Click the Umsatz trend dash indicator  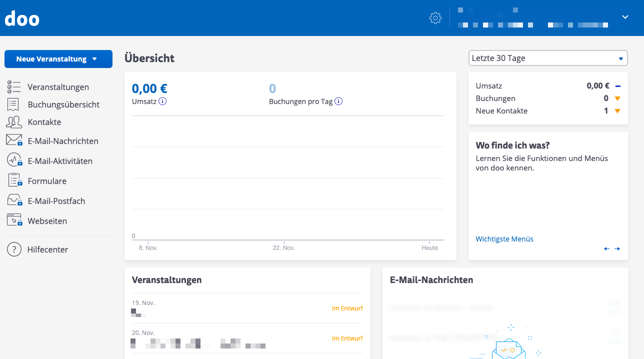(x=618, y=86)
